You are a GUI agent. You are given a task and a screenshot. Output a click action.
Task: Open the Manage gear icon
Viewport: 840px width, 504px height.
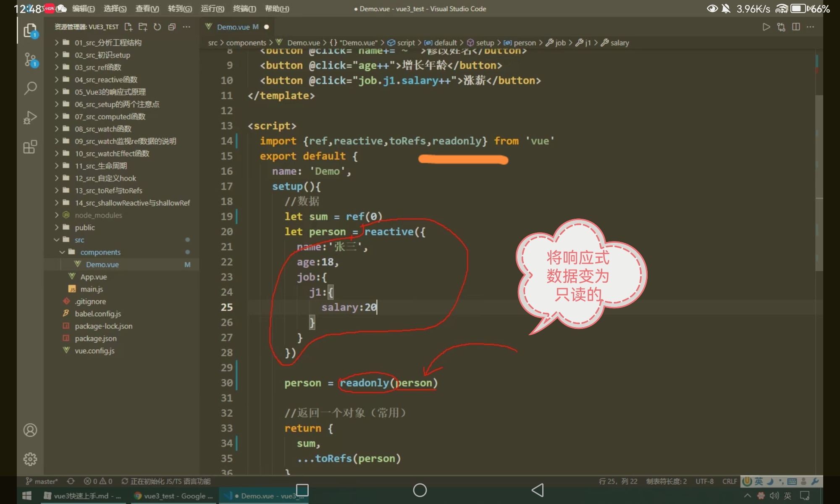point(30,459)
